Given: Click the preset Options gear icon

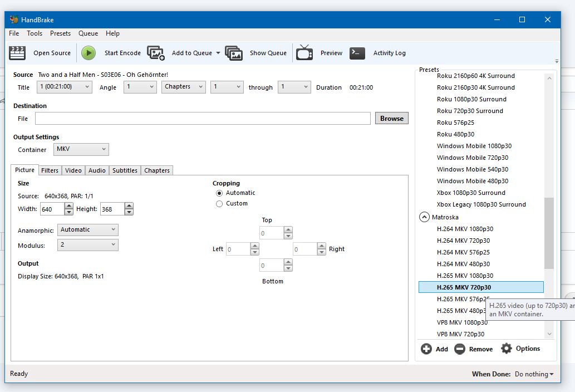Looking at the screenshot, I should [x=507, y=349].
